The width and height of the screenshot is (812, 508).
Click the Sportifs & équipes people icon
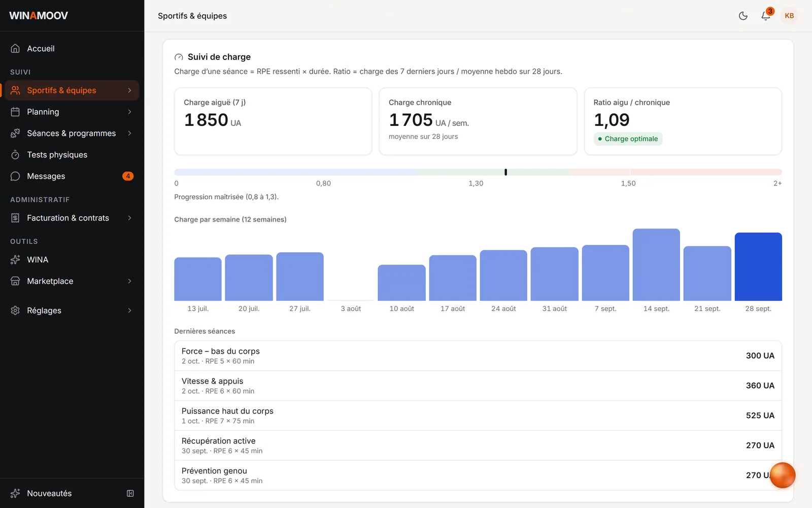15,90
